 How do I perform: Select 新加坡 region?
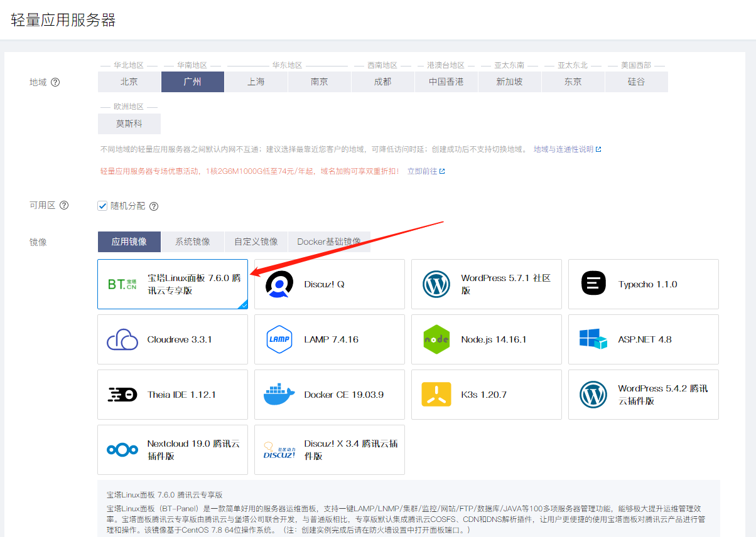point(510,82)
